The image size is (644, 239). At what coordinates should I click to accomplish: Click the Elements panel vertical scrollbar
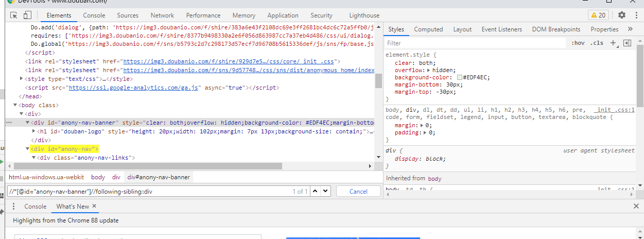click(x=378, y=81)
